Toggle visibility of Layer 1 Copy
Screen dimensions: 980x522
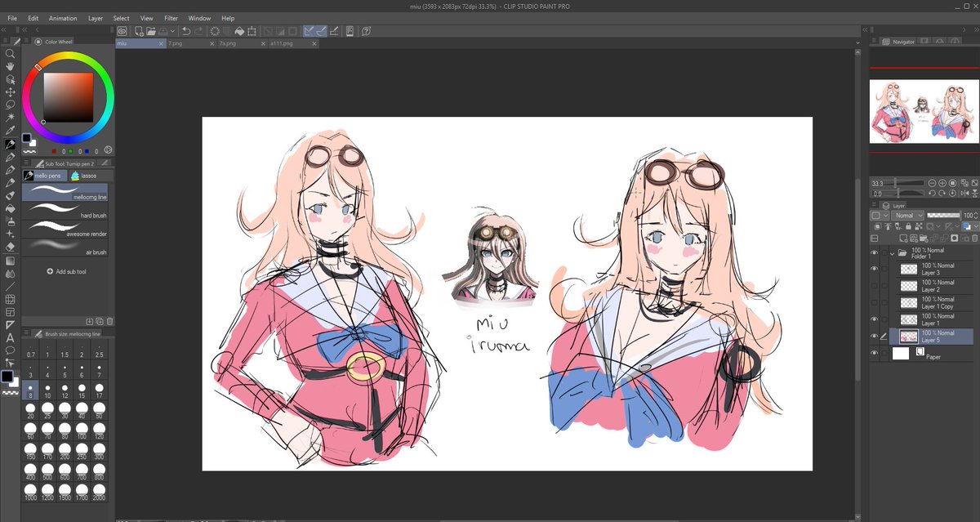(x=875, y=303)
